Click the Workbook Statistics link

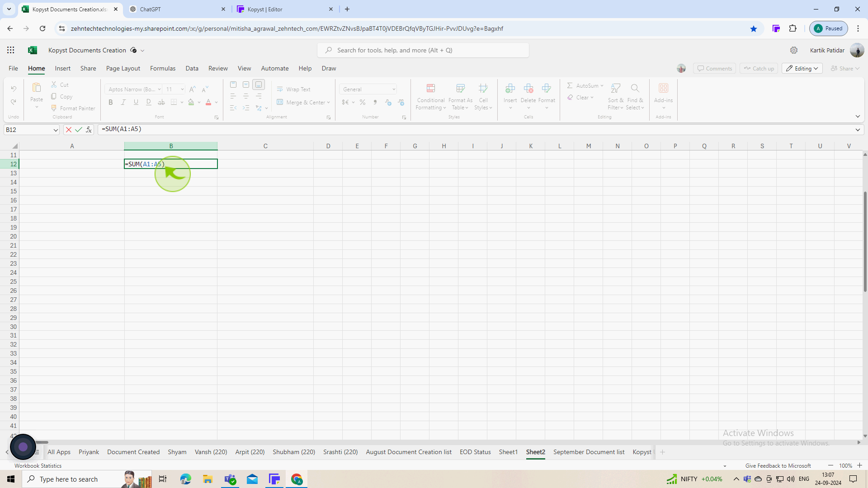click(x=38, y=466)
